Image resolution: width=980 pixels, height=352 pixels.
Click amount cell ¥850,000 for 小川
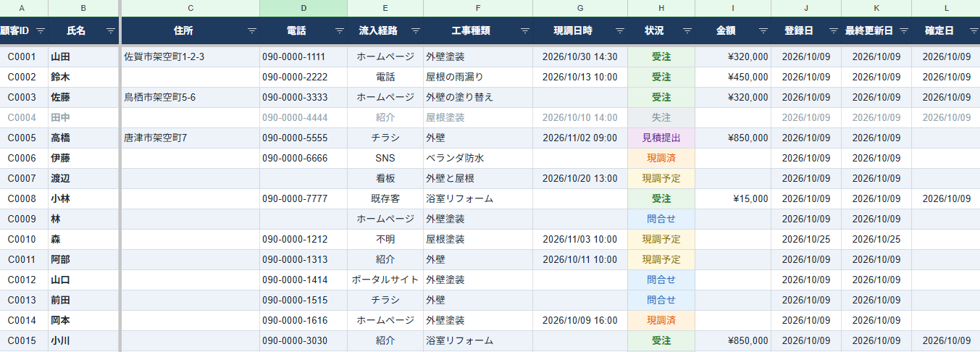pos(733,340)
